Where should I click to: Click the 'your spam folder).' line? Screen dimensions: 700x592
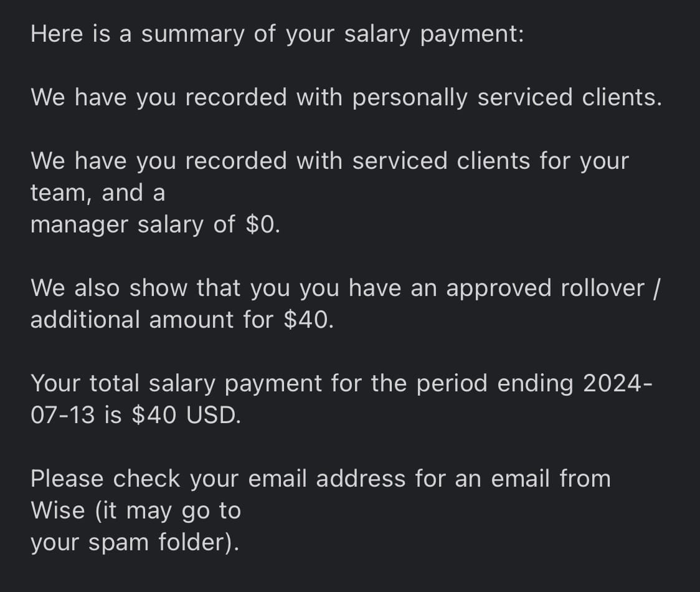coord(135,543)
